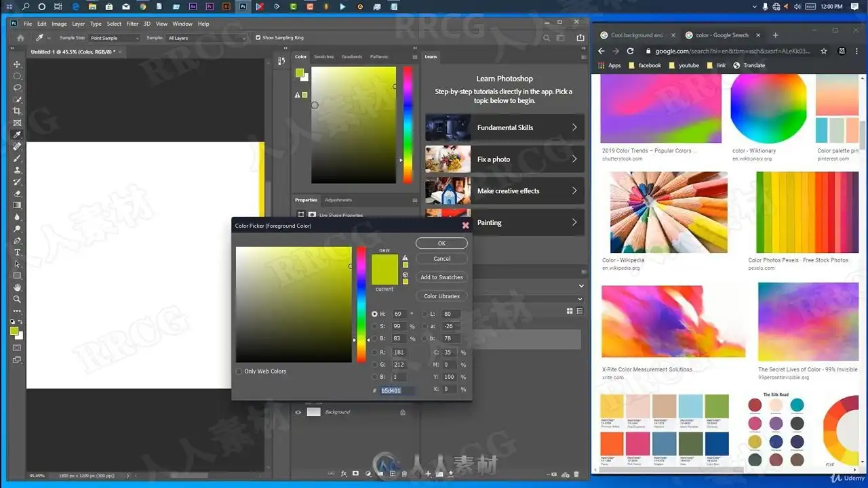Open the Image menu
This screenshot has height=488, width=868.
pyautogui.click(x=60, y=24)
